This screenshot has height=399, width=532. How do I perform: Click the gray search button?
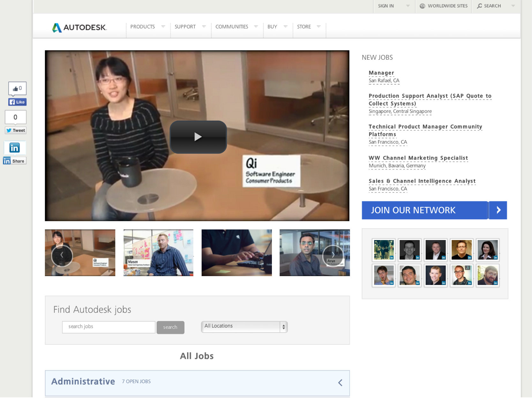pos(170,327)
